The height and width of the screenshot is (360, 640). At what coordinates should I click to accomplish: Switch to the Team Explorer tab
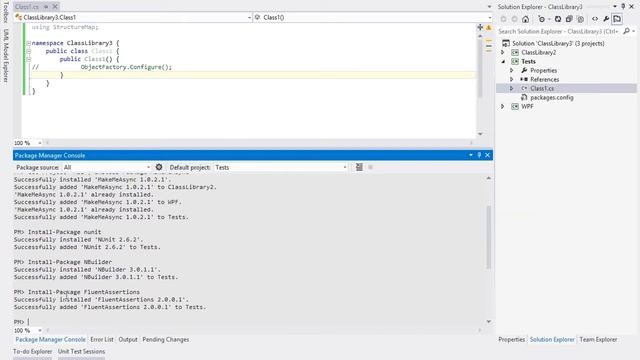[x=598, y=339]
